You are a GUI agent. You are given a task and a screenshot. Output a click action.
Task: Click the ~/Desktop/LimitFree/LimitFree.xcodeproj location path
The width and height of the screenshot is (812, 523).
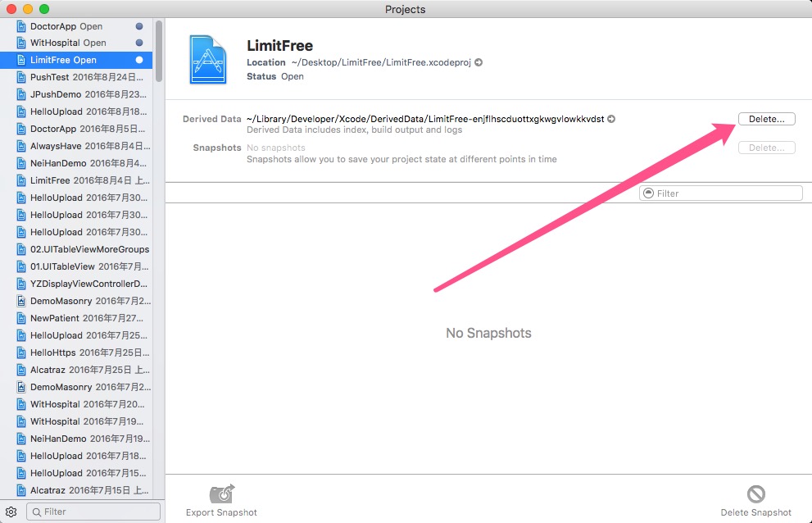coord(381,62)
